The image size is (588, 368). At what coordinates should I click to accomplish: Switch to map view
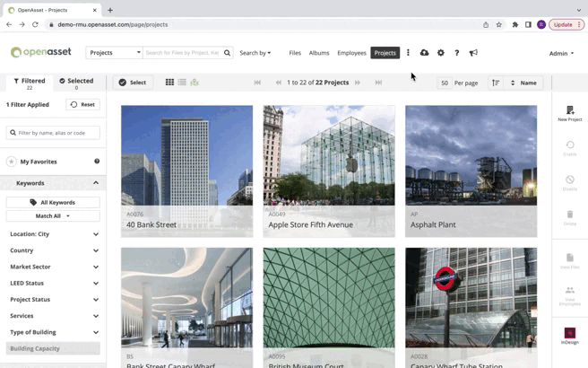[195, 83]
